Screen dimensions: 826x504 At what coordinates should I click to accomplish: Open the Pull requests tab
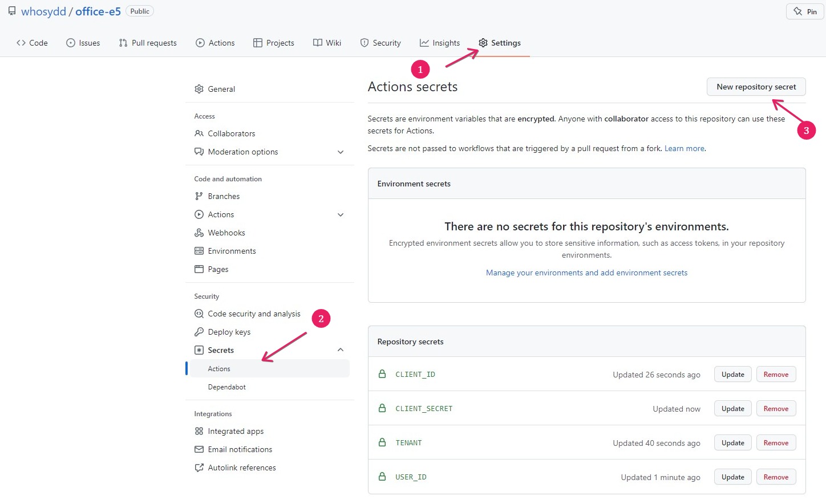[148, 43]
